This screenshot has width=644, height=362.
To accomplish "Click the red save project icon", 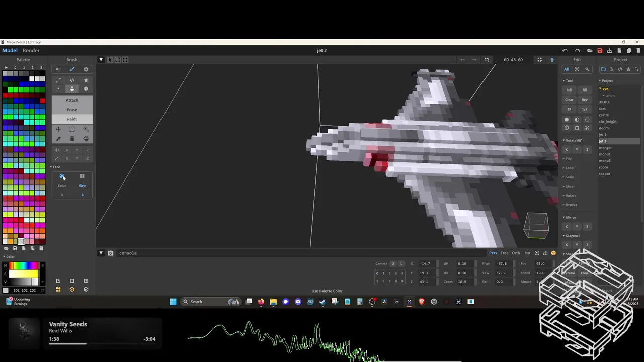I will tap(600, 51).
